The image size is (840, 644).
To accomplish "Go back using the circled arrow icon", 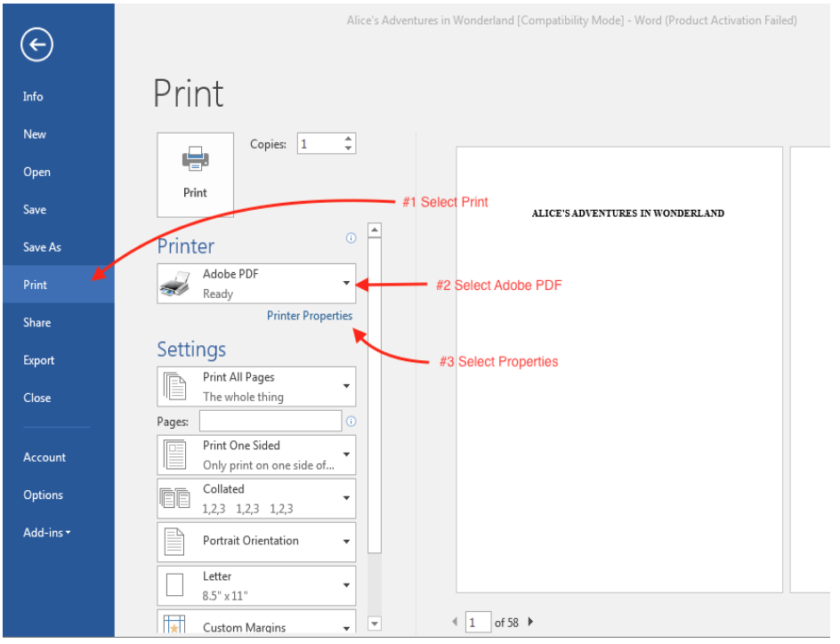I will pyautogui.click(x=37, y=44).
